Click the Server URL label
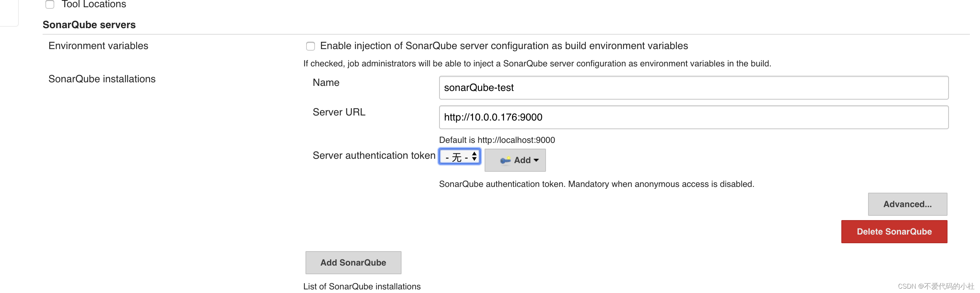The image size is (980, 293). coord(339,112)
